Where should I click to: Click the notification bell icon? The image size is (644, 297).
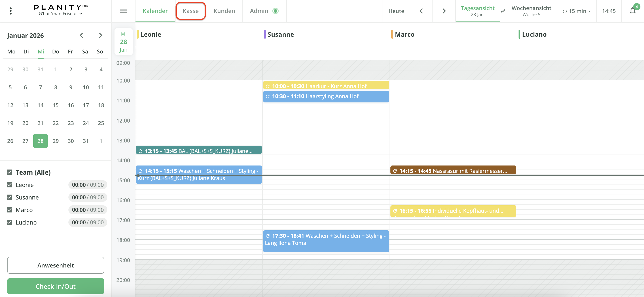point(633,11)
